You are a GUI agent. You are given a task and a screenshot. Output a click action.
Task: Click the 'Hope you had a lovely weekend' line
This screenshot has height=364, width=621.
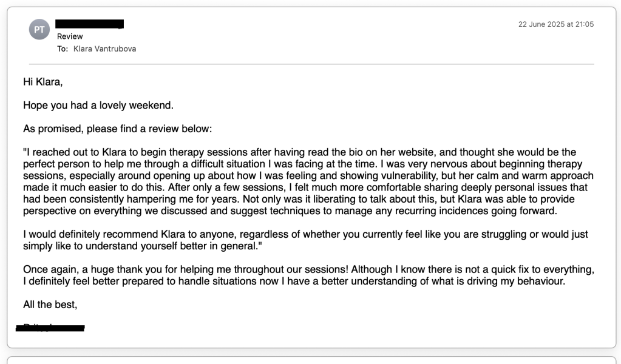pos(98,106)
